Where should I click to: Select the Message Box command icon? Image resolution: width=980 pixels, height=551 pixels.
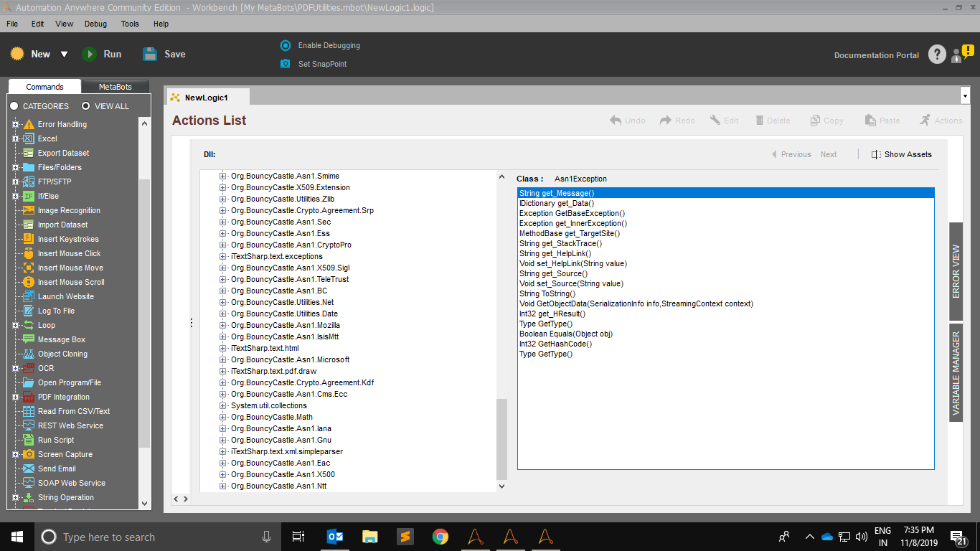coord(29,339)
